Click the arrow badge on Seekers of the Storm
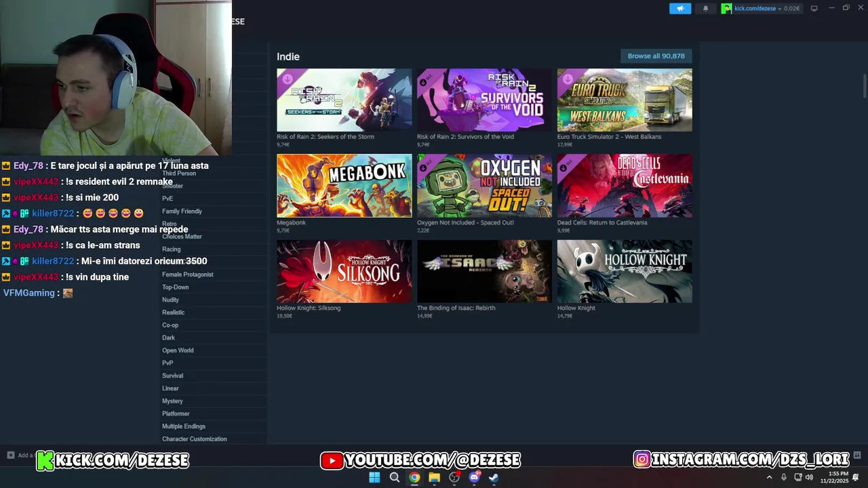868x488 pixels. 288,79
